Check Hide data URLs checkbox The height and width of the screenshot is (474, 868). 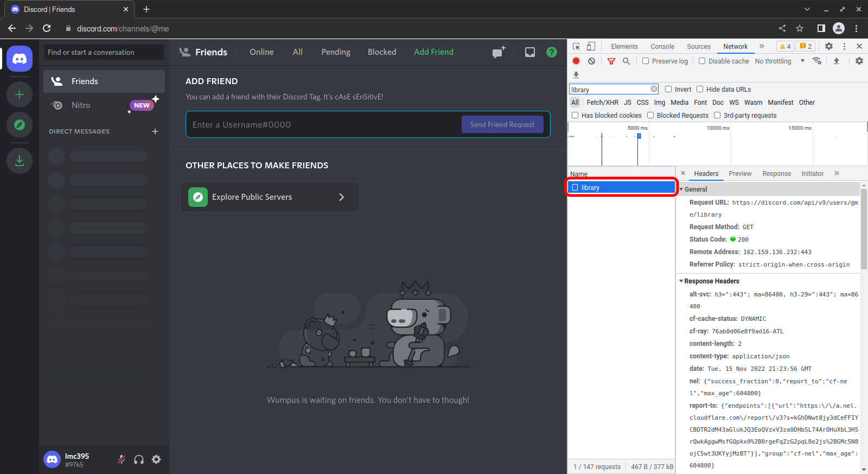pyautogui.click(x=700, y=89)
